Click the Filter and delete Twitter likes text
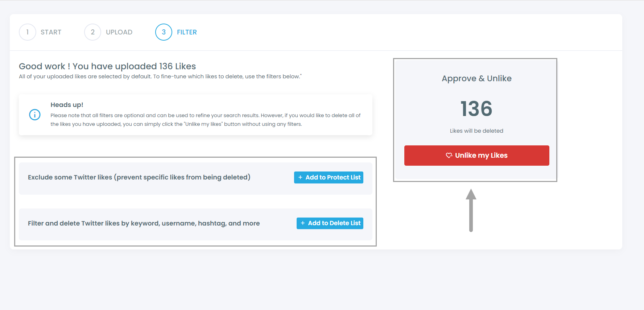The width and height of the screenshot is (644, 310). tap(144, 223)
